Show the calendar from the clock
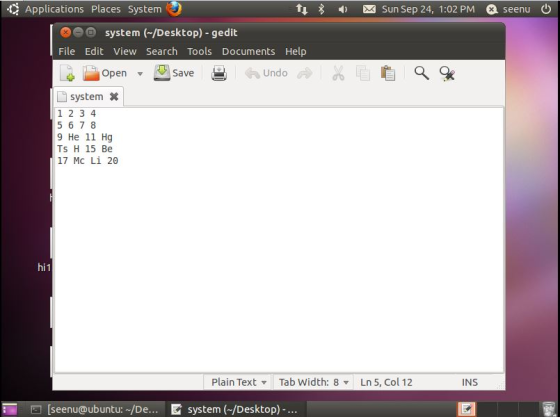Screen dimensions: 560x417 coord(428,9)
